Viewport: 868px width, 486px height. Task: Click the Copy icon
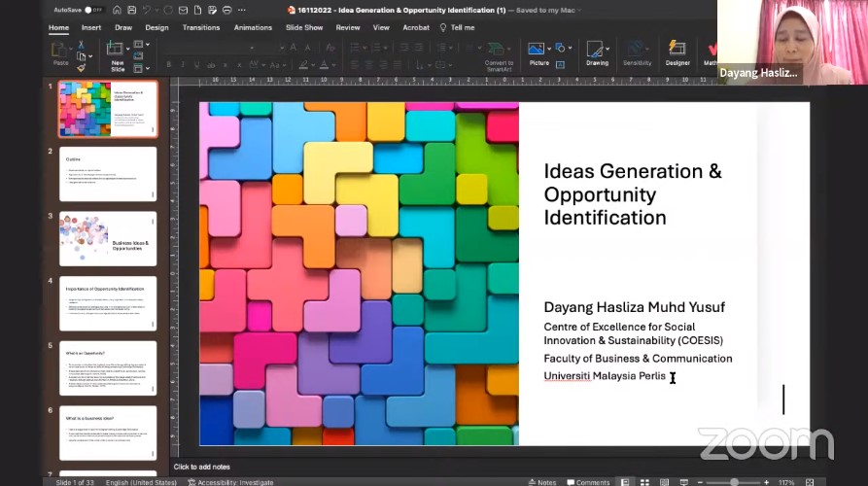coord(82,56)
